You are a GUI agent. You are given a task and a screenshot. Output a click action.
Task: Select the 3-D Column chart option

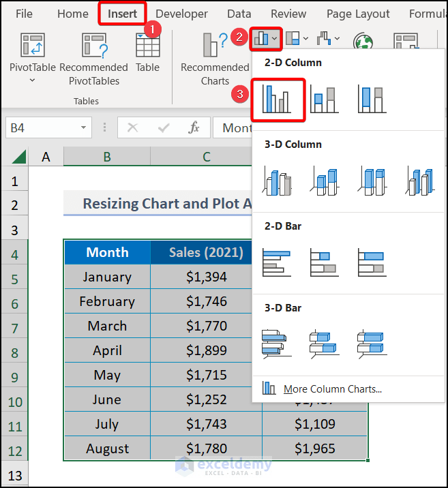[420, 181]
